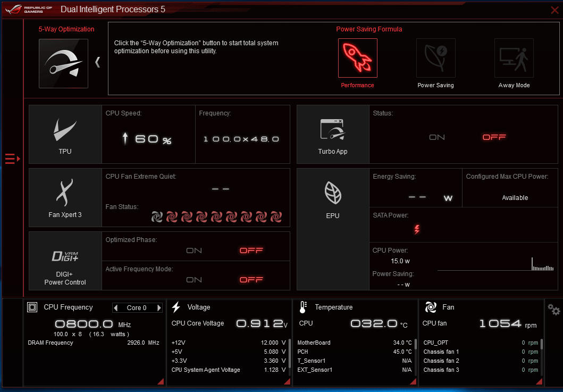The width and height of the screenshot is (563, 392).
Task: Switch to next core with right arrow
Action: (159, 307)
